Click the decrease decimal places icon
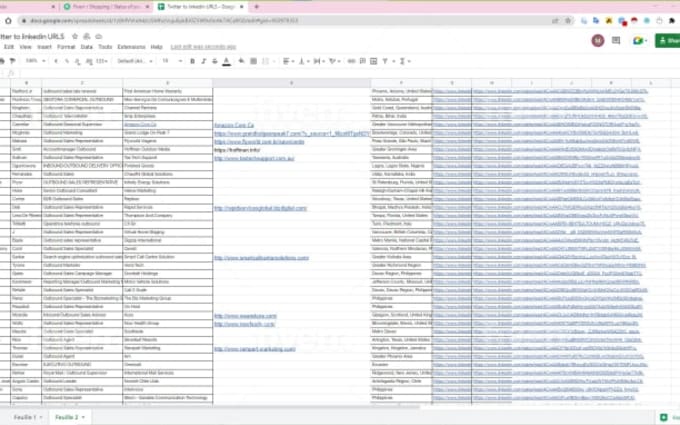The width and height of the screenshot is (680, 425). pos(78,61)
